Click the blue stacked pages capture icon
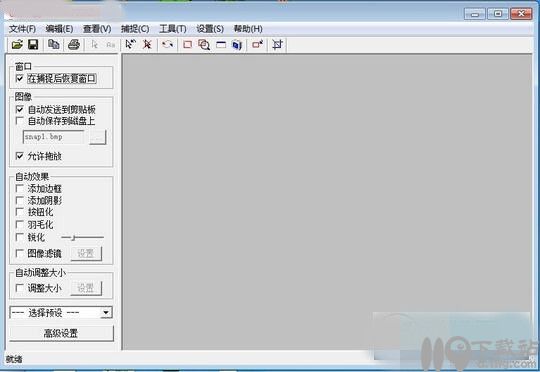540x372 pixels. point(237,45)
